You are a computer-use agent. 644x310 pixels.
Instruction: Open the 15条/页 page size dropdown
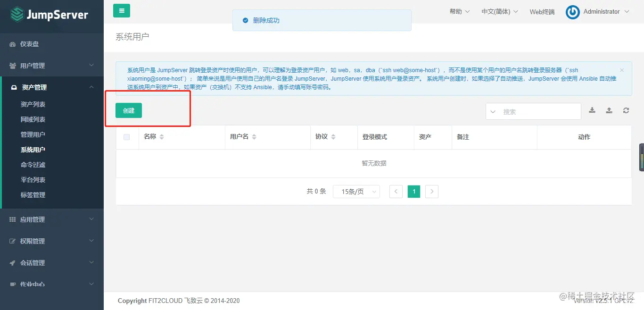pos(356,192)
